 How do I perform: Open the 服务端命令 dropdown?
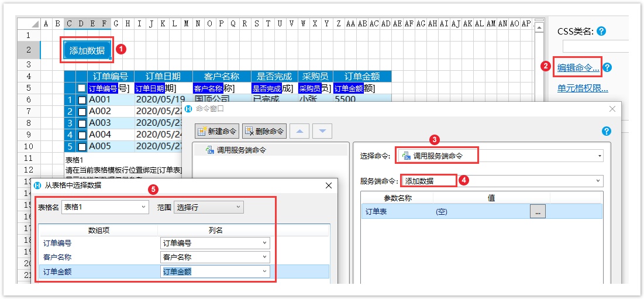click(x=502, y=181)
